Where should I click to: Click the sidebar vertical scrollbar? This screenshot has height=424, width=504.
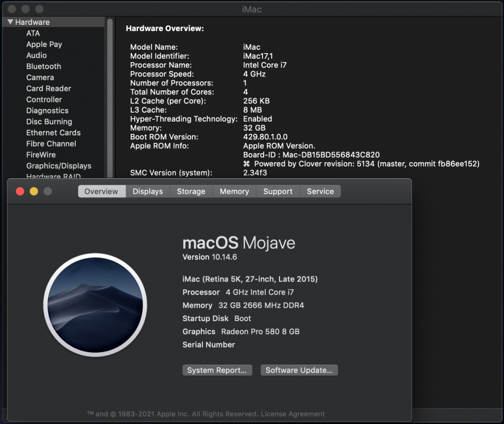[x=110, y=98]
